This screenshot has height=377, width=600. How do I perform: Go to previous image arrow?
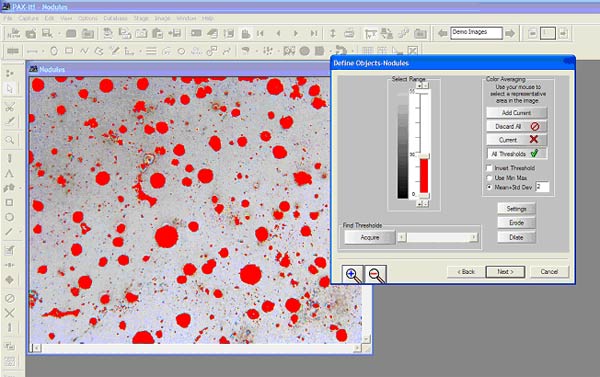pyautogui.click(x=279, y=34)
